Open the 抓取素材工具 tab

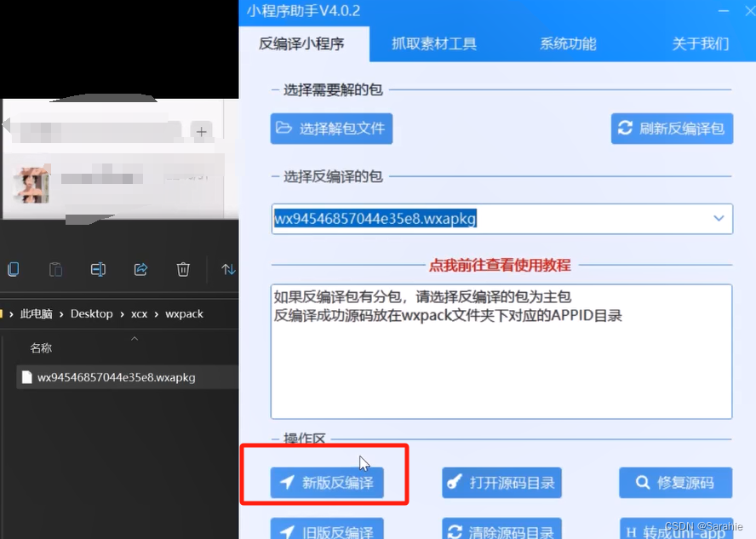click(434, 44)
